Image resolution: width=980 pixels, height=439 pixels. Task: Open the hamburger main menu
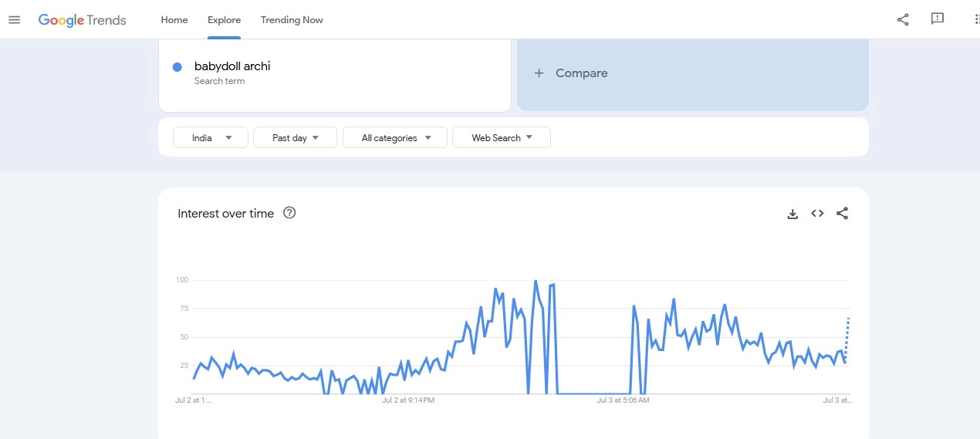point(14,20)
